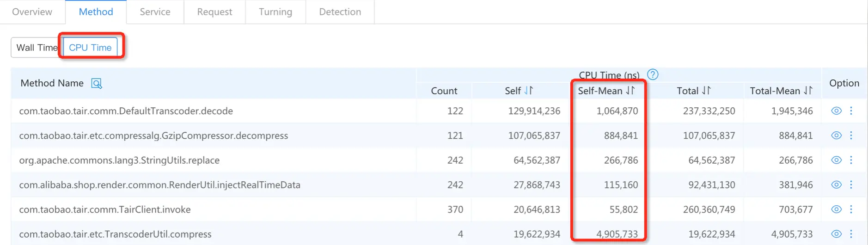Click eye icon for TranscoderUtil.compress row
The height and width of the screenshot is (245, 868).
836,234
